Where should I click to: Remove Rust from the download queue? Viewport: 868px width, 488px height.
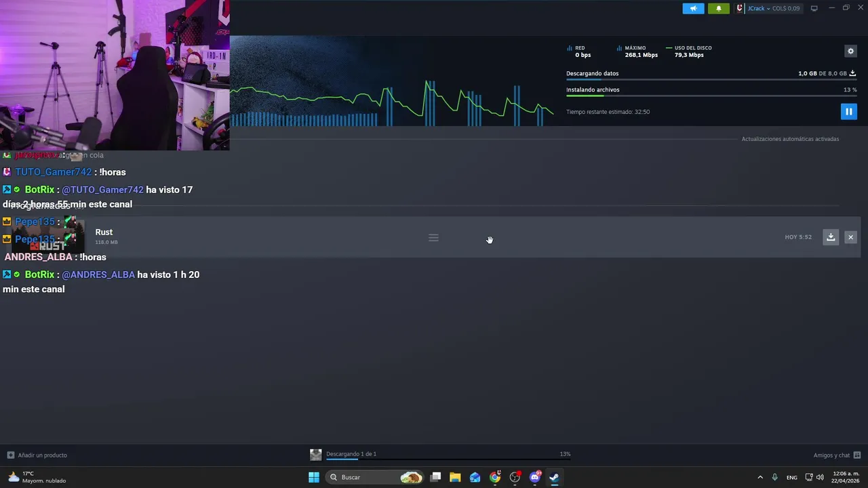coord(850,237)
